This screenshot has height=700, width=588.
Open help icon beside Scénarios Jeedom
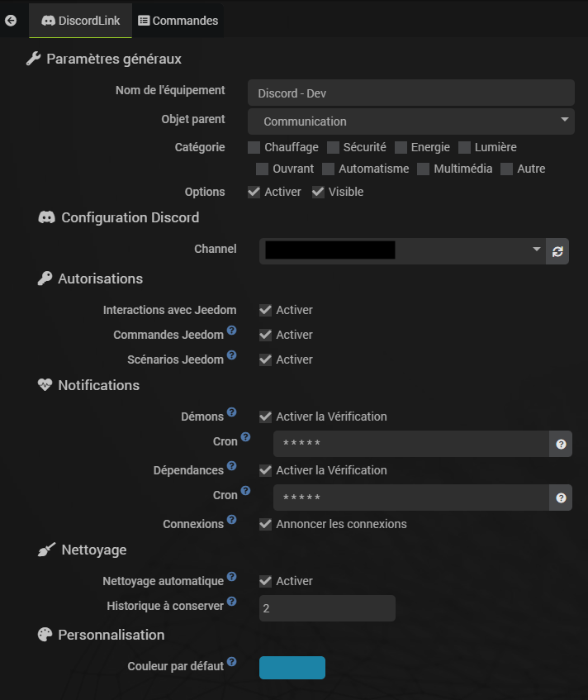231,355
